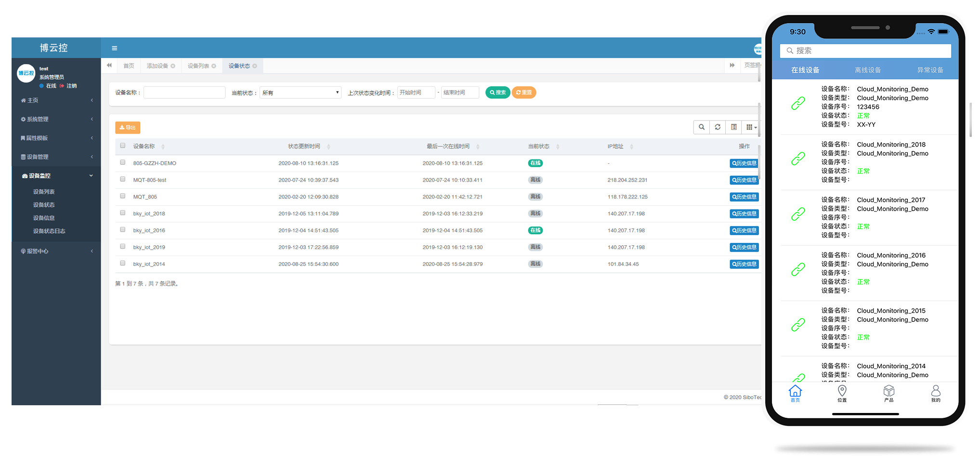Check the 805-GZZH-DEMO row checkbox
This screenshot has height=465, width=980.
(x=123, y=162)
